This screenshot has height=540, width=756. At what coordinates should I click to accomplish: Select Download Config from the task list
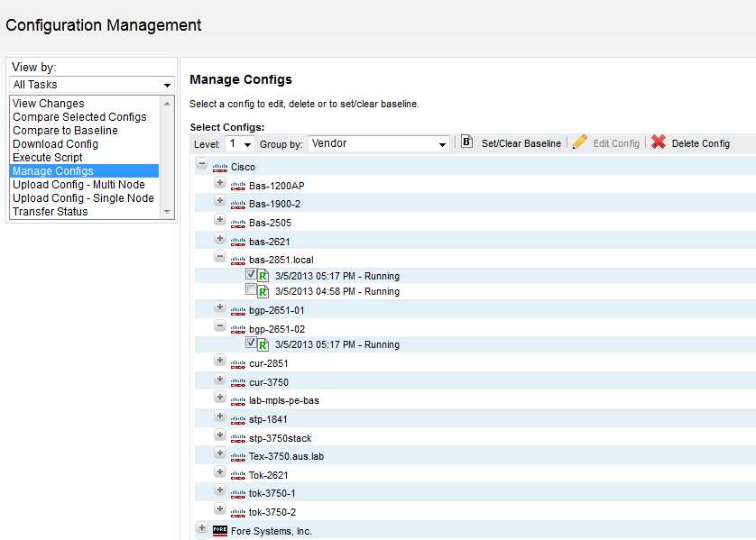pyautogui.click(x=55, y=143)
